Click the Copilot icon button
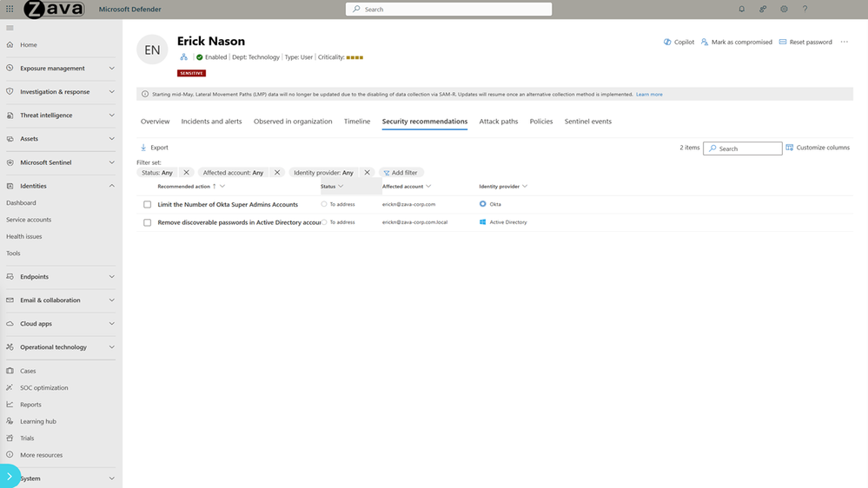Viewport: 868px width, 488px height. tap(667, 42)
